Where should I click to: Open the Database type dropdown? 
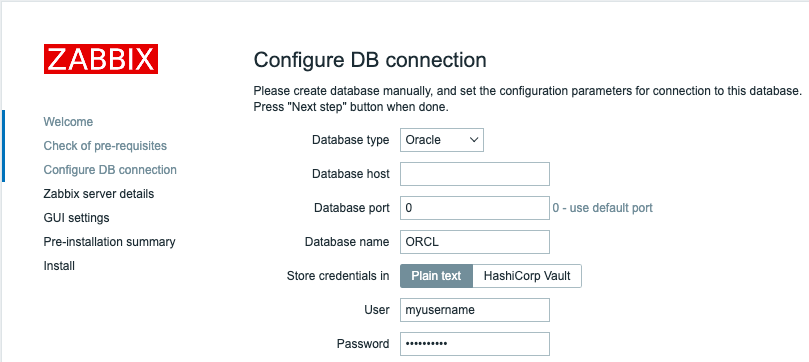[x=442, y=140]
